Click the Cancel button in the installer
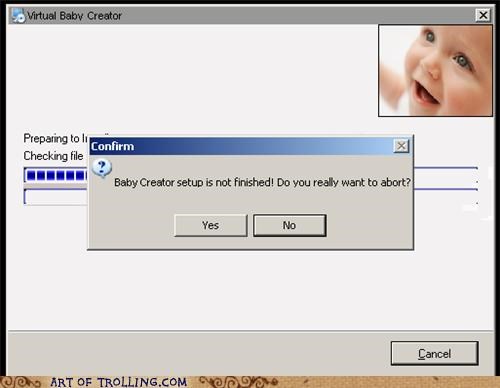The image size is (500, 388). click(434, 353)
